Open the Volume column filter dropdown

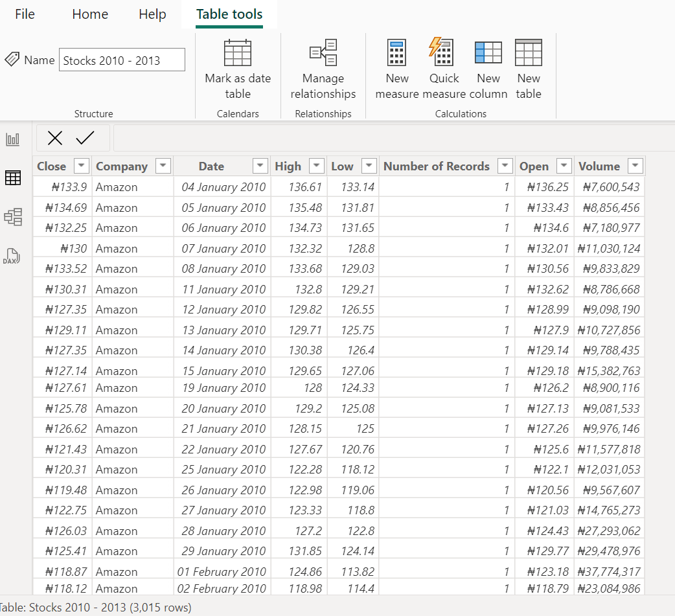coord(635,166)
